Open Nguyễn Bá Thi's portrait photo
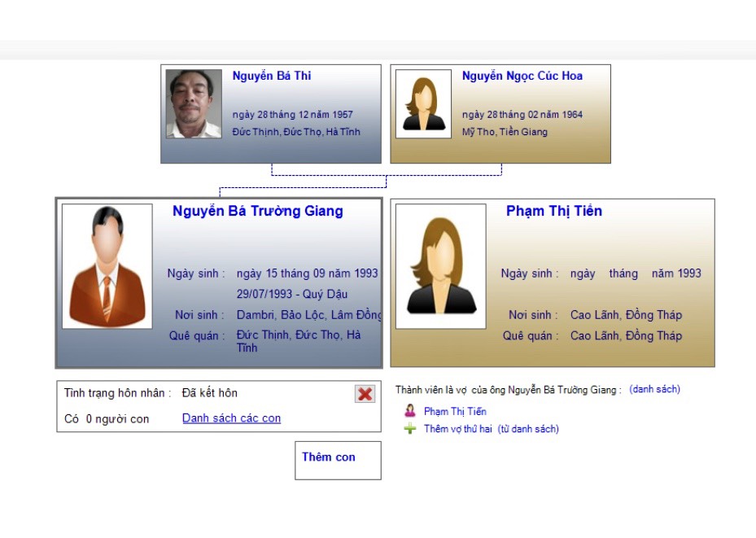 click(x=194, y=103)
